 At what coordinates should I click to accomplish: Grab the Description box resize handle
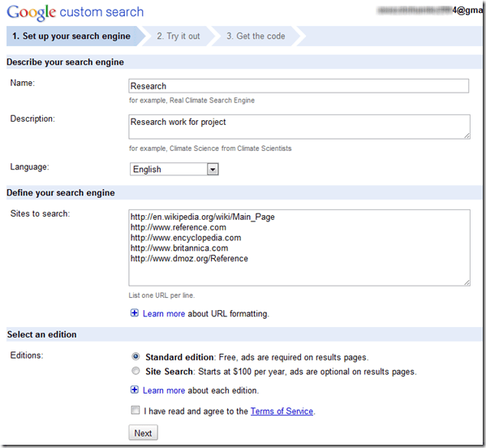(467, 136)
